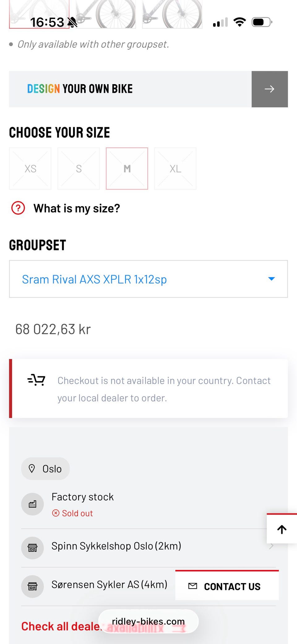Expand Spinn Sykkelshop Oslo dealer chevron

(271, 546)
